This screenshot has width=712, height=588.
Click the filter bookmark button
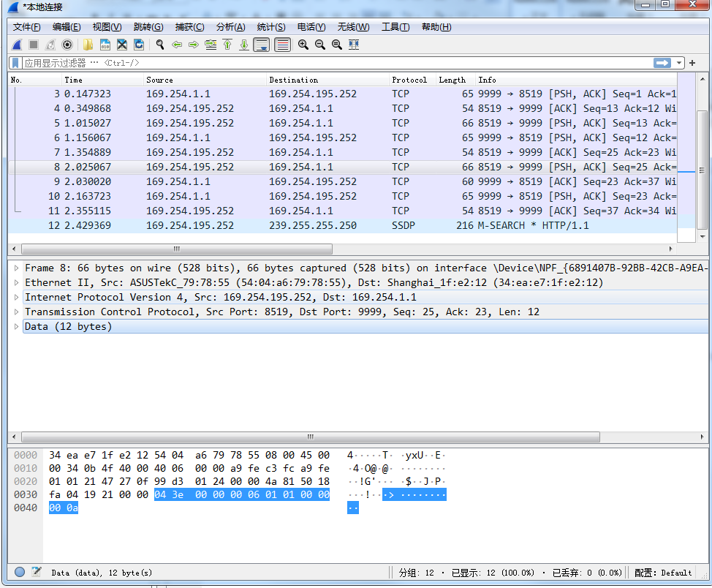pyautogui.click(x=14, y=62)
